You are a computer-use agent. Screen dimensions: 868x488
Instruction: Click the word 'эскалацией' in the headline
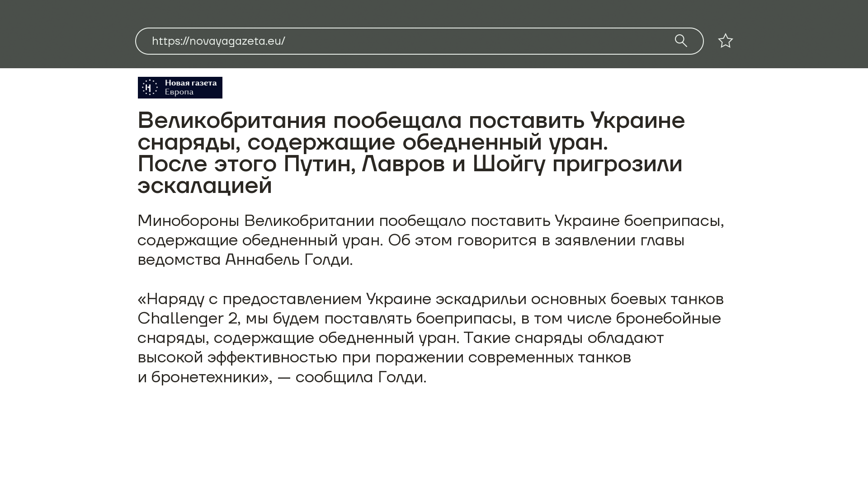click(204, 186)
